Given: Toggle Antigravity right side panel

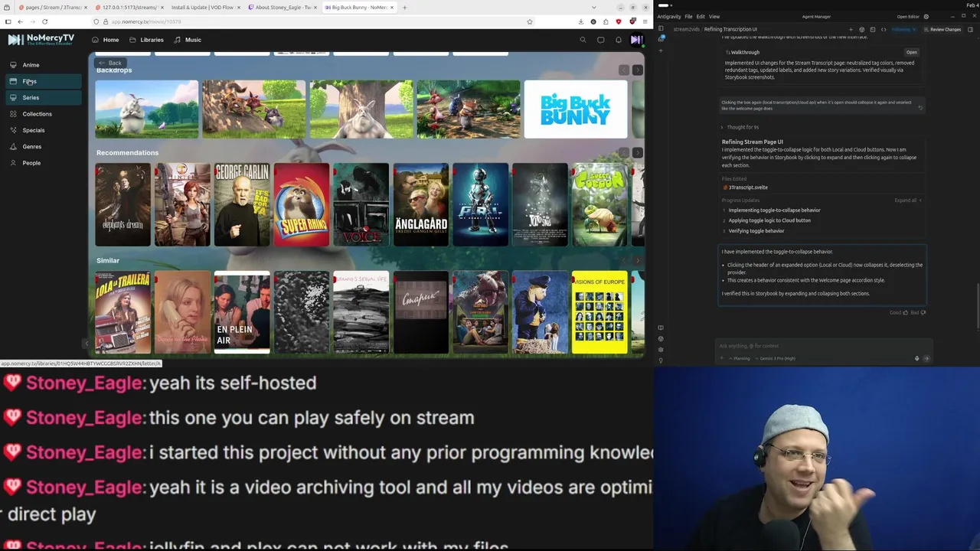Looking at the screenshot, I should 971,29.
